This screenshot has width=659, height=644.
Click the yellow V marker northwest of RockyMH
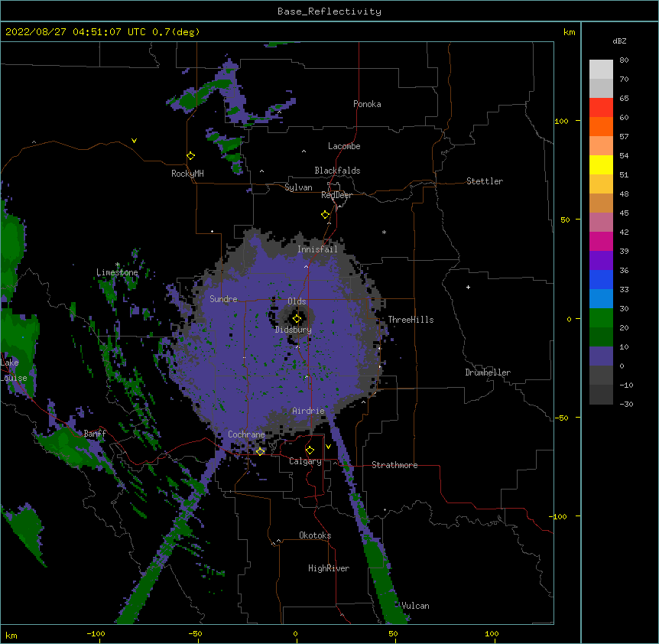134,141
